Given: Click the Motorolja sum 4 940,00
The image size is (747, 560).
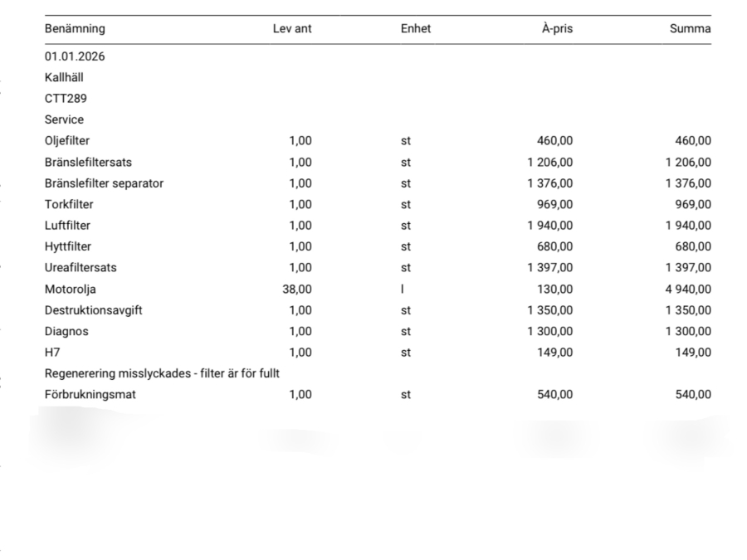Looking at the screenshot, I should click(x=686, y=290).
